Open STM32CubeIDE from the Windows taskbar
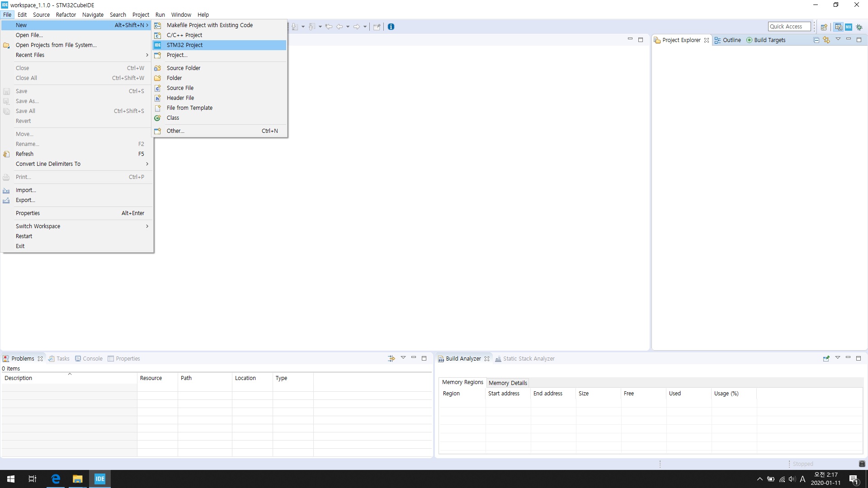Image resolution: width=868 pixels, height=488 pixels. click(x=99, y=479)
